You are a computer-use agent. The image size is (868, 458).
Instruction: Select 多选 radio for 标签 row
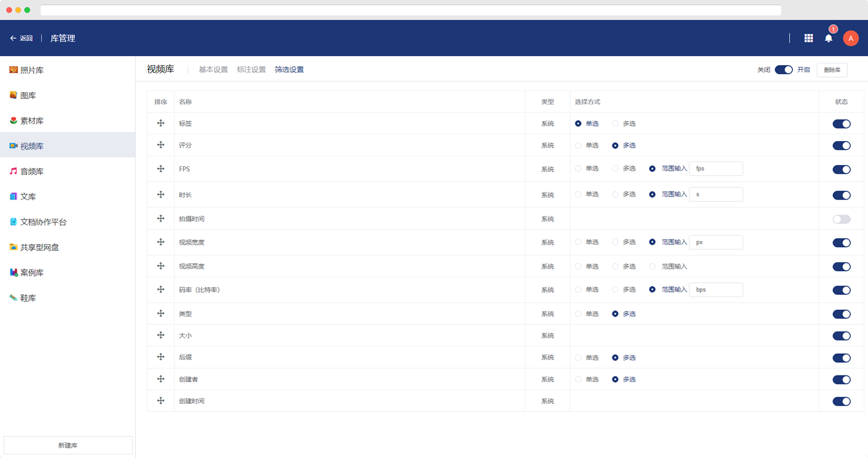click(615, 124)
